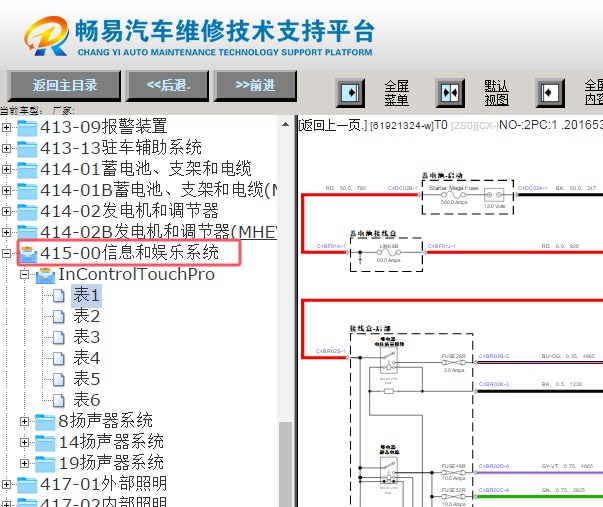Click connector label C4DC02B-1 in diagram
The height and width of the screenshot is (507, 603).
point(403,188)
